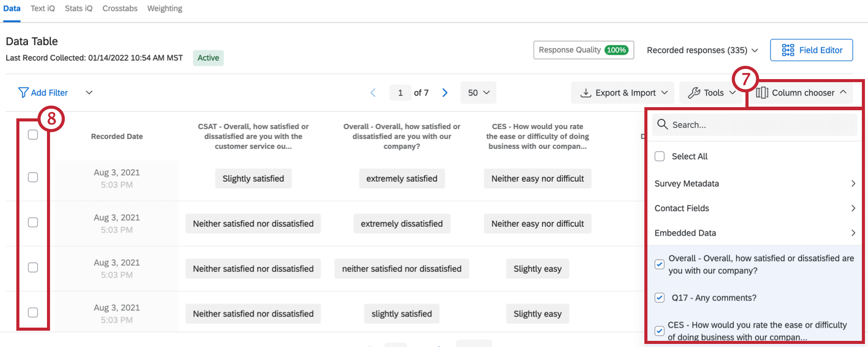Go to previous page arrow
This screenshot has height=347, width=868.
(373, 93)
